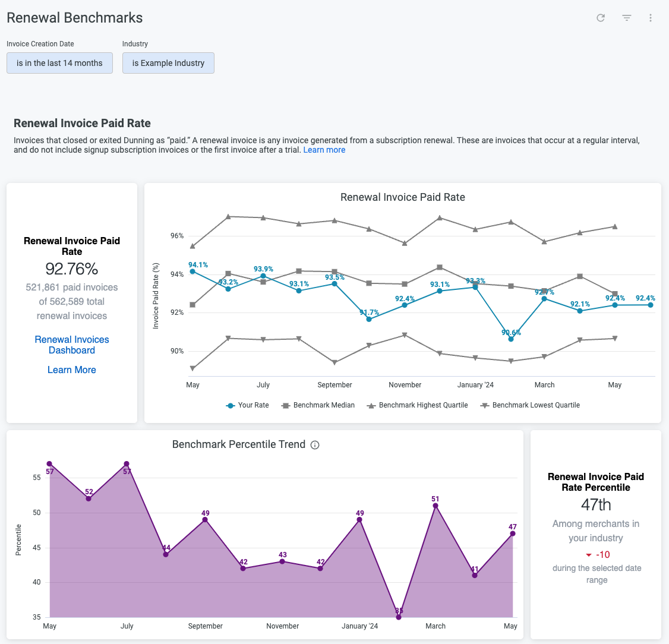Screen dimensions: 669x644
Task: Open the Renewal Invoices Dashboard link
Action: 72,345
